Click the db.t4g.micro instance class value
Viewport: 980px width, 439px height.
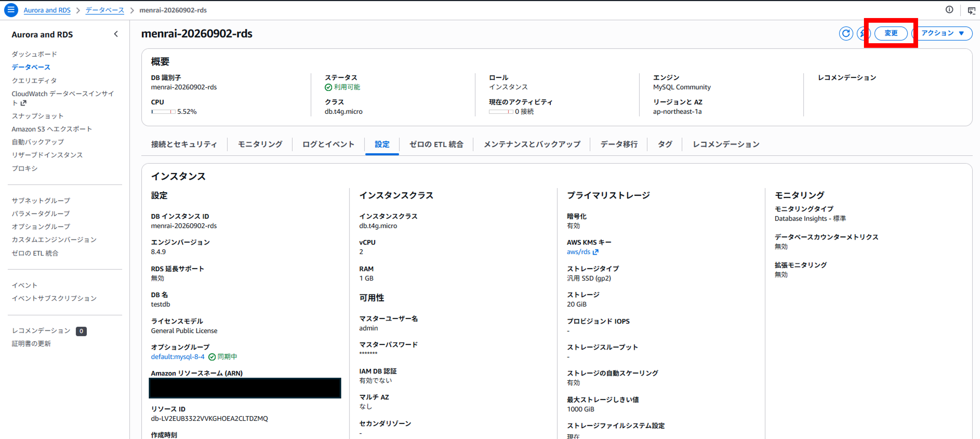[x=378, y=226]
